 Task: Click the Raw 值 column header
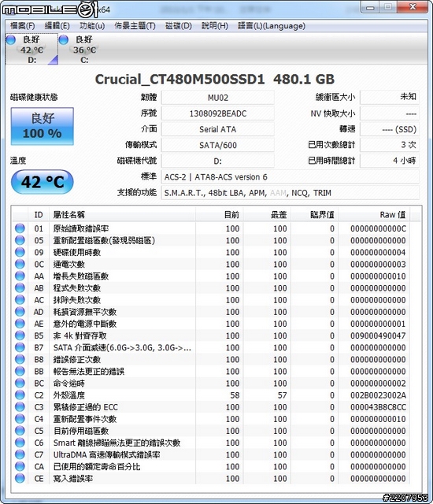pos(374,214)
